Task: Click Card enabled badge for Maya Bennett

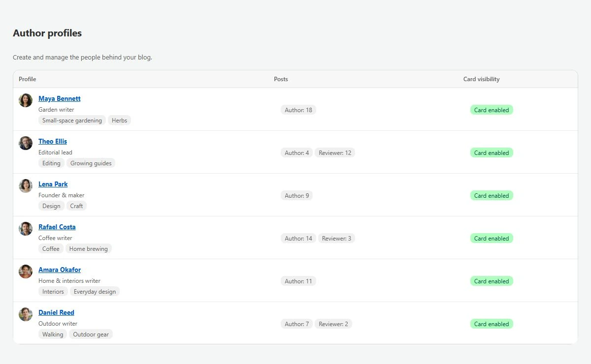Action: point(492,110)
